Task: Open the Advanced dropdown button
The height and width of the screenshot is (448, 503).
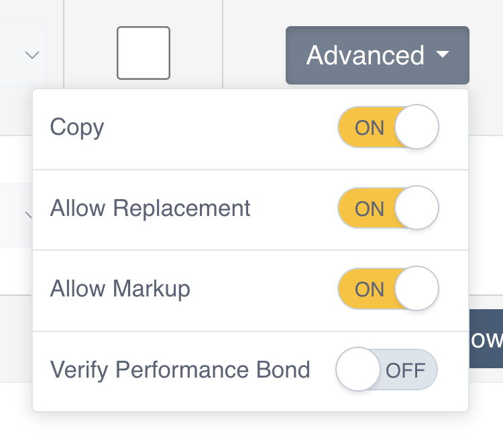Action: pyautogui.click(x=377, y=55)
